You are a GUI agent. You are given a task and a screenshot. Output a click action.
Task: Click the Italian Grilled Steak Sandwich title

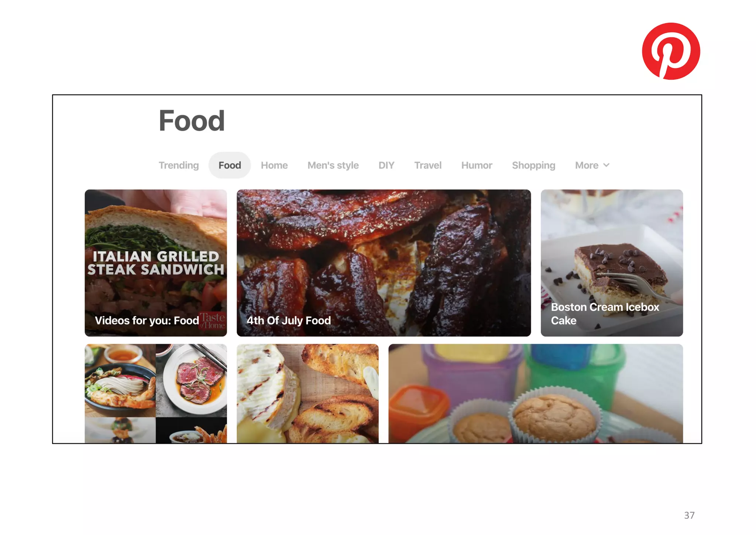click(156, 263)
